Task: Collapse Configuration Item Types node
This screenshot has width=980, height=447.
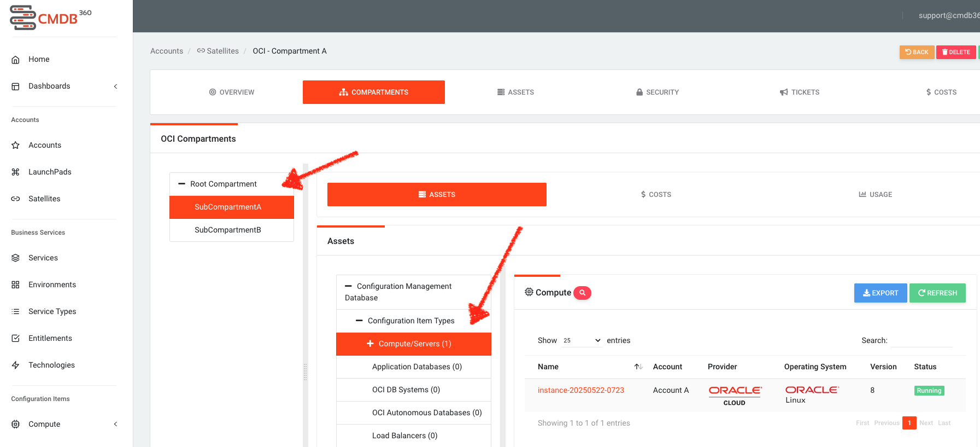Action: click(359, 321)
